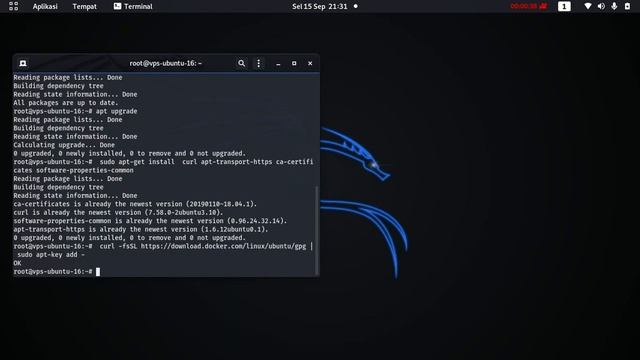Open the Activities grid icon
The width and height of the screenshot is (640, 360).
(13, 6)
